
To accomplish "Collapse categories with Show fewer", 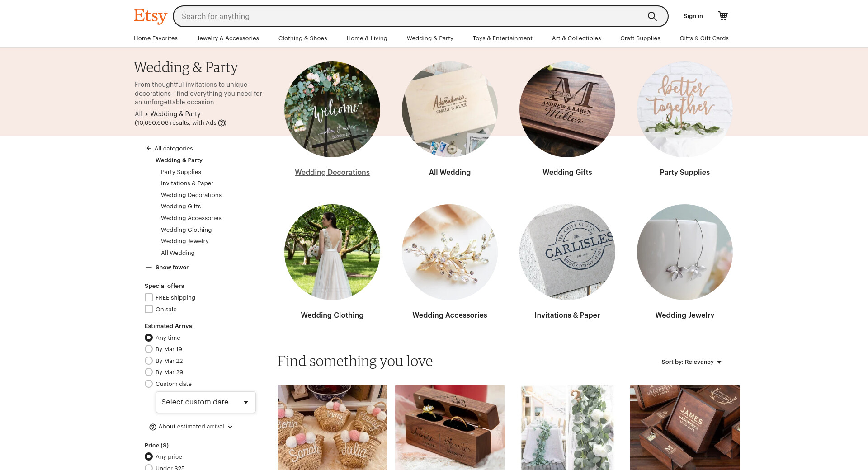I will coord(167,268).
